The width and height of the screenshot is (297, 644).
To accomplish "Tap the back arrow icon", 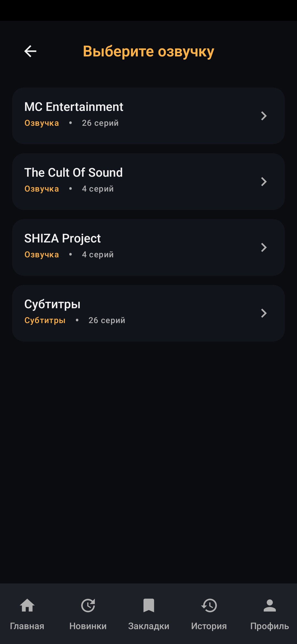I will point(30,51).
